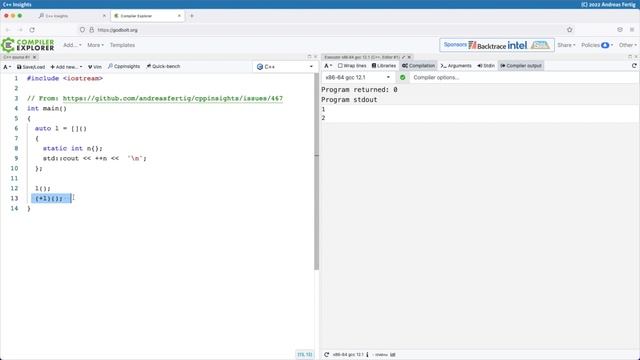Click the 'Program returned: 0' output text
The image size is (640, 360).
359,89
